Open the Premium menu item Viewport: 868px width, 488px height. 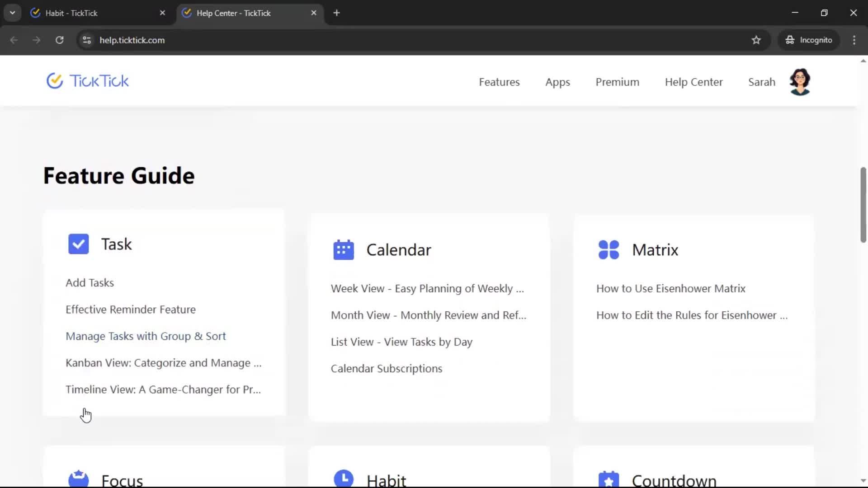point(617,82)
